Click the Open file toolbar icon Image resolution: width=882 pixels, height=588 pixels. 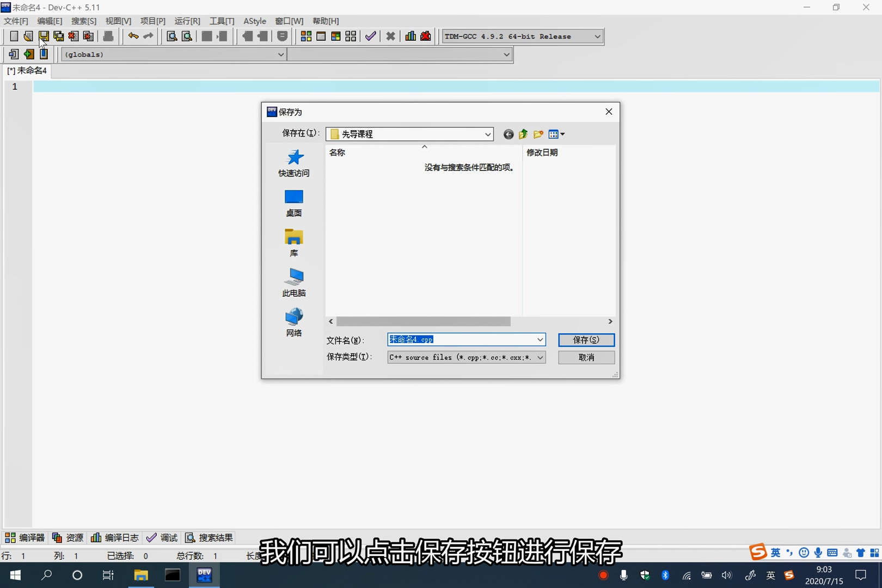pos(28,36)
